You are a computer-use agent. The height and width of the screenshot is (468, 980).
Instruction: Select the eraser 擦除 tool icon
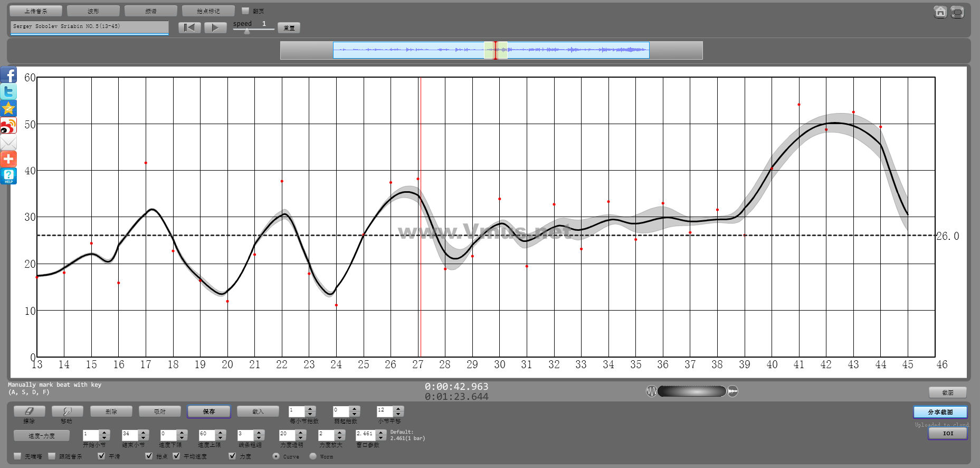pyautogui.click(x=29, y=411)
